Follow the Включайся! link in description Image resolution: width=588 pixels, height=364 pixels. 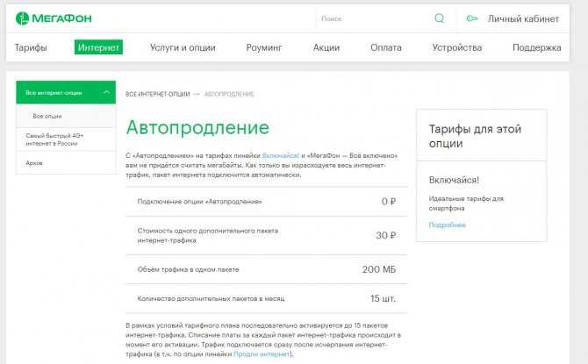[281, 155]
